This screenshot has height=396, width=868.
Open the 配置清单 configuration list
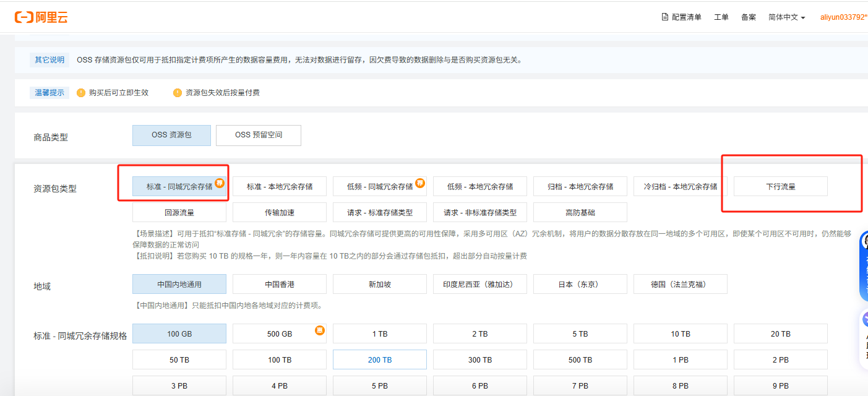click(681, 17)
